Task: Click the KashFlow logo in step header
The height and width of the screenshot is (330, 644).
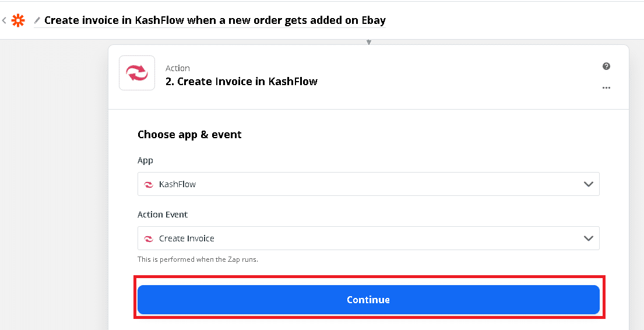Action: (137, 73)
